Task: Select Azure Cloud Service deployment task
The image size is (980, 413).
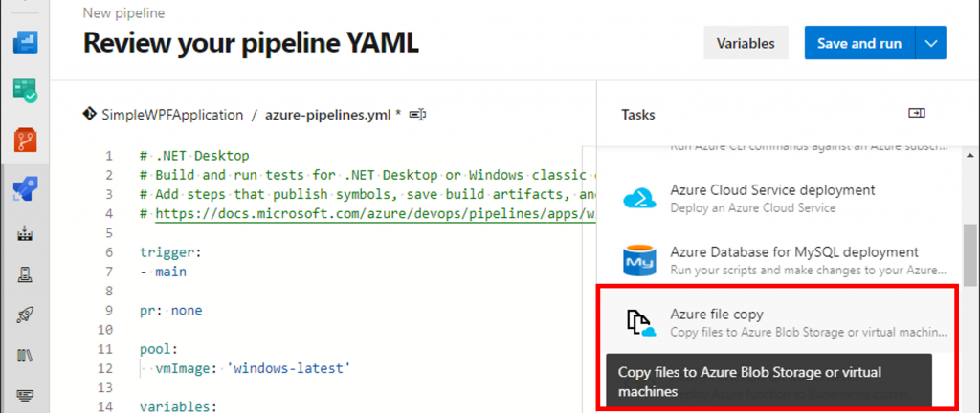Action: (777, 197)
